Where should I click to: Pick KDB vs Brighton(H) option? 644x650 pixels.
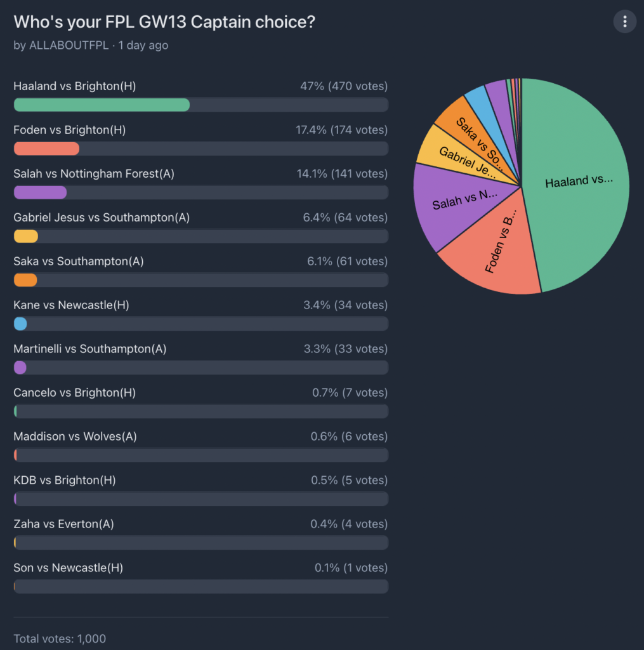pos(65,481)
